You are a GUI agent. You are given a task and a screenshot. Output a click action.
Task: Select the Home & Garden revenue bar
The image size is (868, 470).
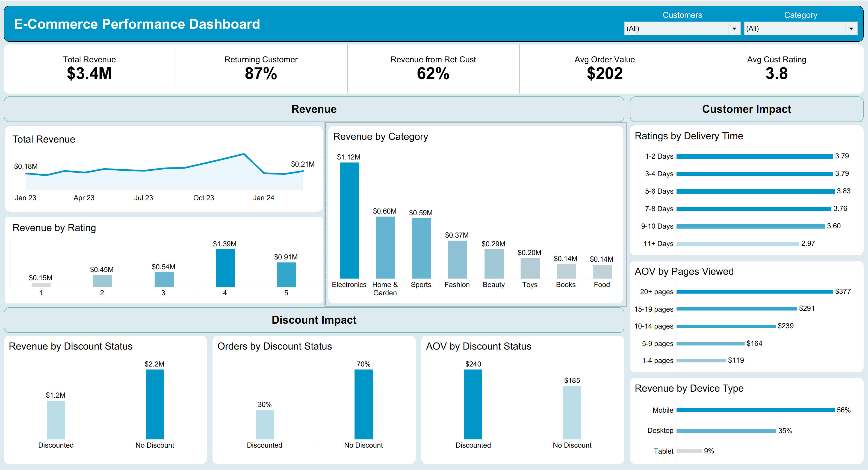[385, 247]
